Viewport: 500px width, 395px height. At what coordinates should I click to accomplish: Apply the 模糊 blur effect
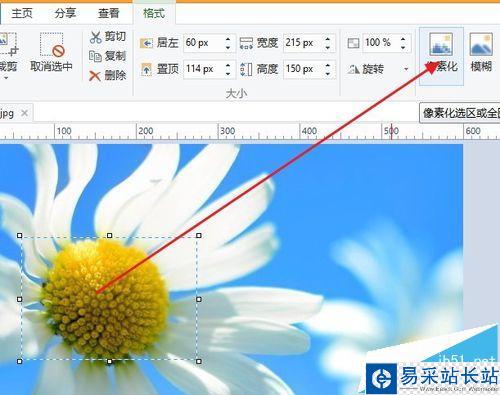(481, 53)
